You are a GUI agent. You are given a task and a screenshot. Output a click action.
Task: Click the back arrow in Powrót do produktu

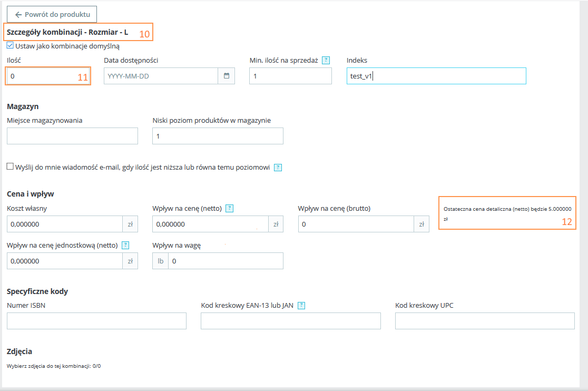coord(18,14)
